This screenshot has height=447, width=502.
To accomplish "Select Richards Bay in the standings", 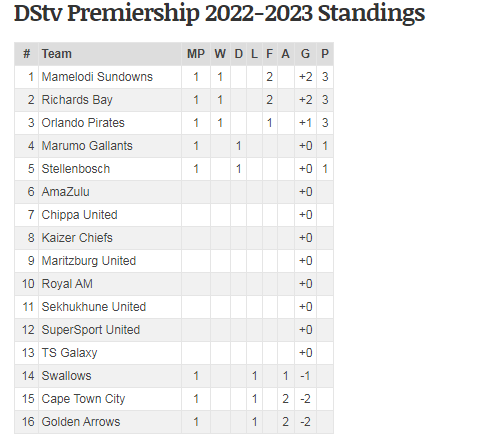I will [x=77, y=100].
